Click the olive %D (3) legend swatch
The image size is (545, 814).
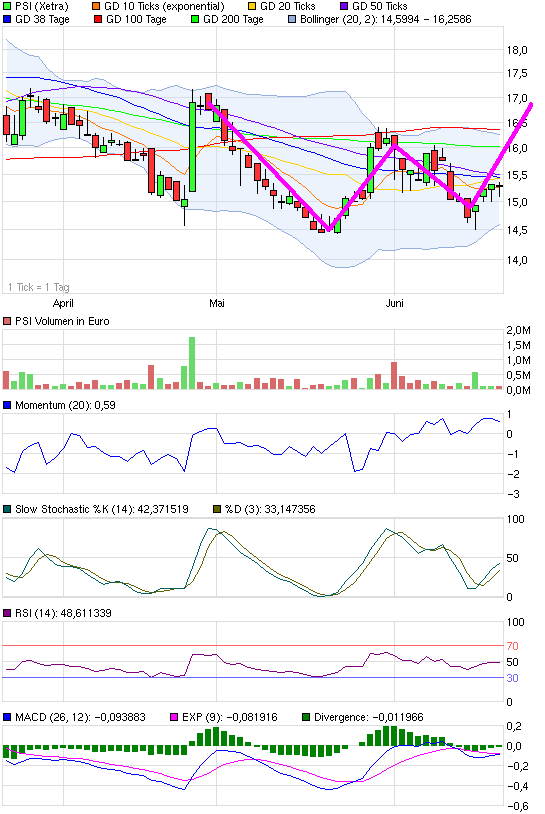tap(217, 509)
